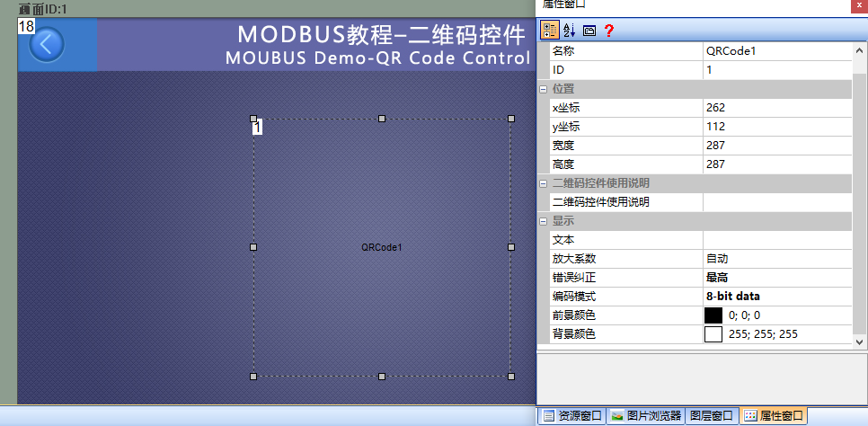Edit the x坐标 value 262
Screen dimensions: 868x426
pyautogui.click(x=777, y=108)
